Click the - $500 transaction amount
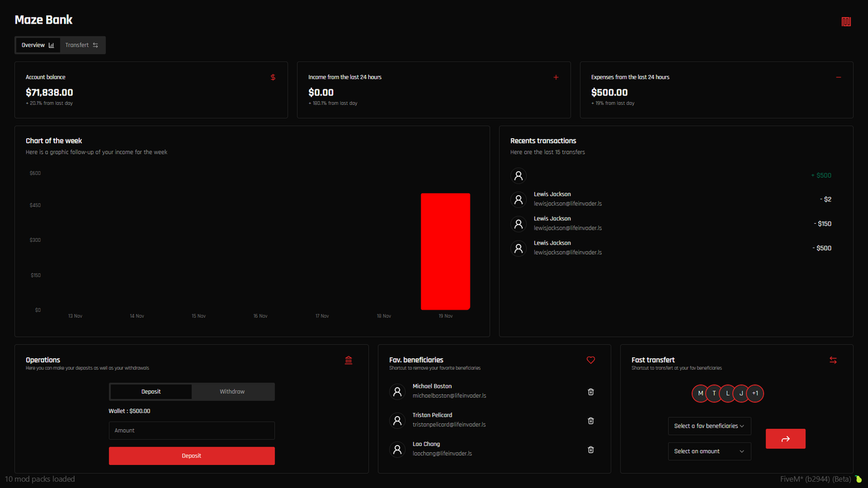Screen dimensions: 868x488 click(822, 248)
